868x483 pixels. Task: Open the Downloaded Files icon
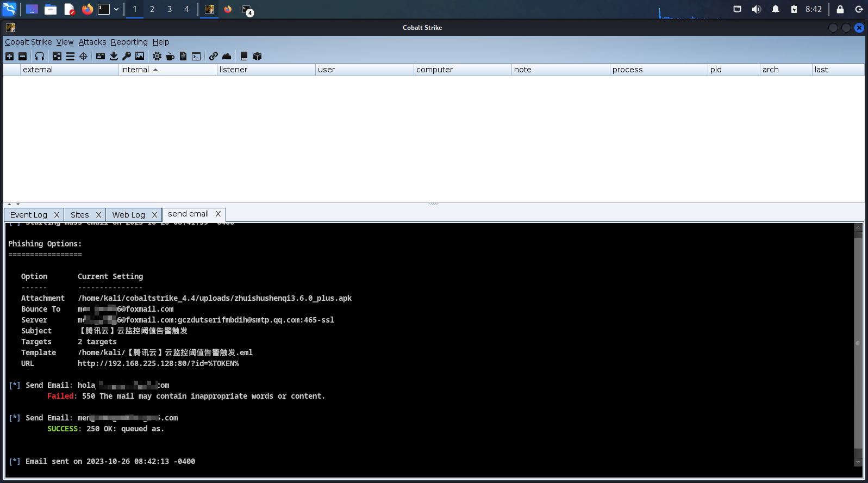[x=114, y=56]
